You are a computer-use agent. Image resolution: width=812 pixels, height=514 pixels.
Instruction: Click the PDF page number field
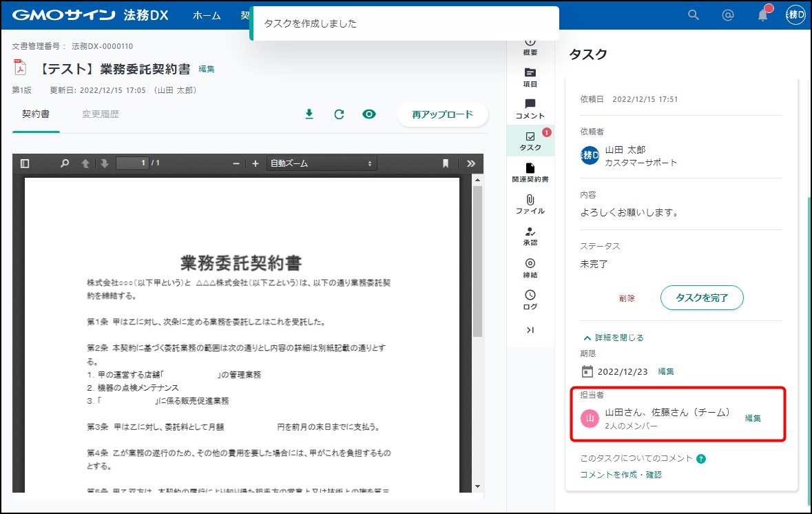[132, 163]
